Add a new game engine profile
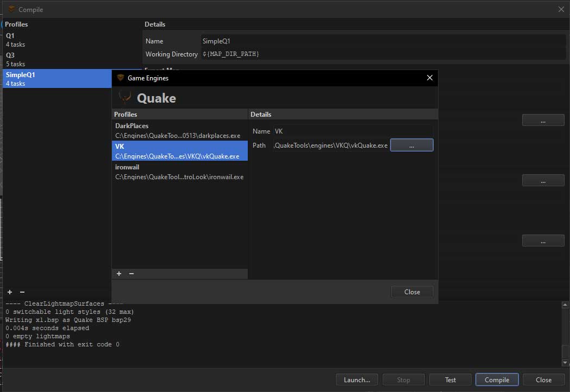The width and height of the screenshot is (570, 392). tap(119, 274)
